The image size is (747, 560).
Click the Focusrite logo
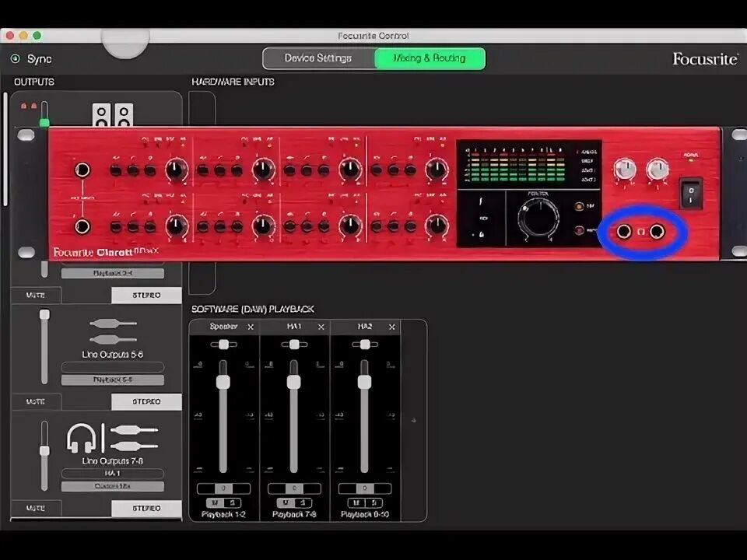(x=705, y=58)
